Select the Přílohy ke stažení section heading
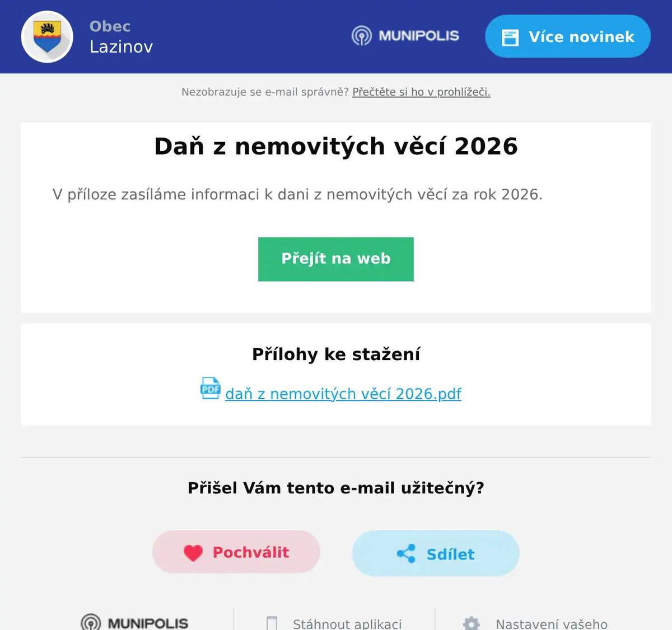The image size is (672, 630). tap(335, 354)
